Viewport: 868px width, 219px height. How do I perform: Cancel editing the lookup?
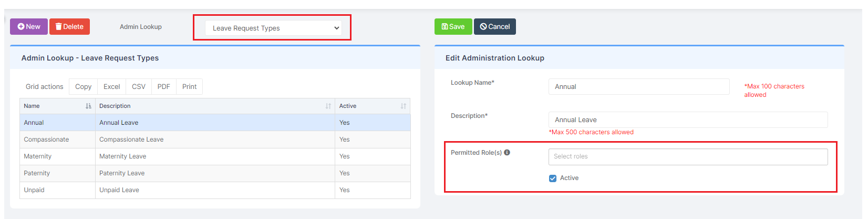(x=495, y=27)
